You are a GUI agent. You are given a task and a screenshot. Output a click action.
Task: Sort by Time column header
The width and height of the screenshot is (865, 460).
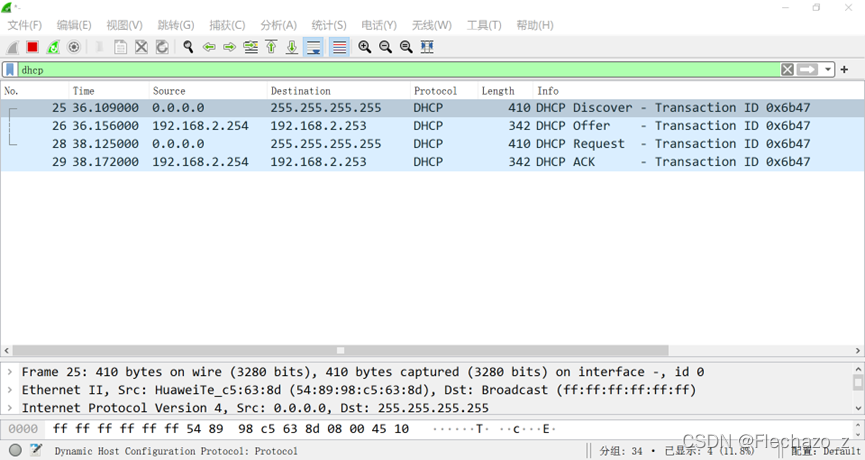point(109,91)
